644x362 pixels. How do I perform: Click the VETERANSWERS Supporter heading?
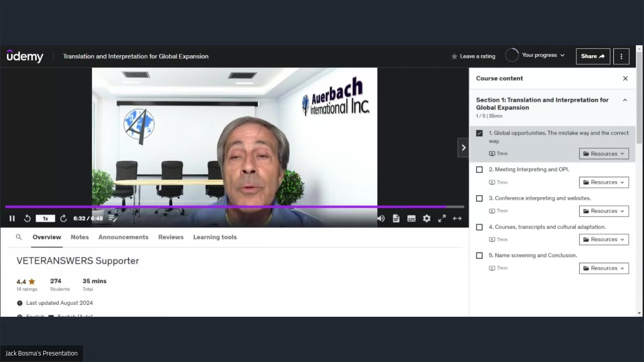[x=77, y=260]
